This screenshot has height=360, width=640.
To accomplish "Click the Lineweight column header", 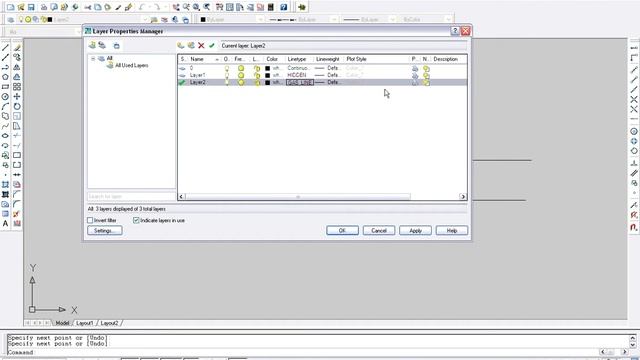I will point(329,59).
